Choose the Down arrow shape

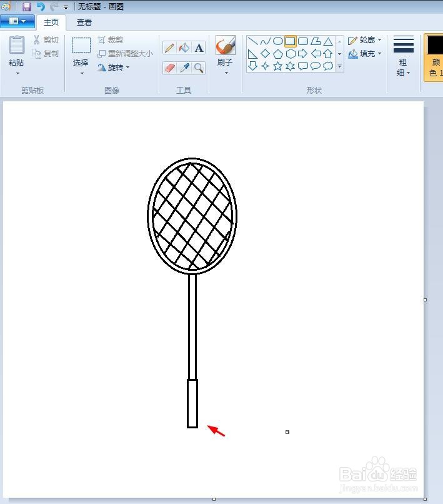tap(253, 66)
